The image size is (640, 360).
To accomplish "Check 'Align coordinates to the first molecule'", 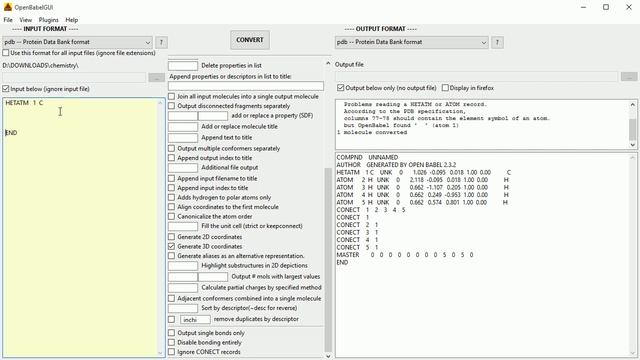I will tap(171, 207).
